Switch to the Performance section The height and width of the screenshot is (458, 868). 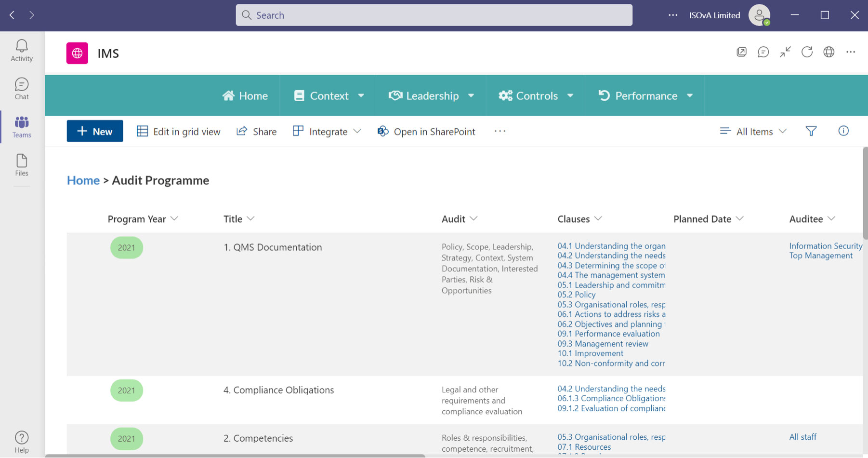click(x=645, y=95)
